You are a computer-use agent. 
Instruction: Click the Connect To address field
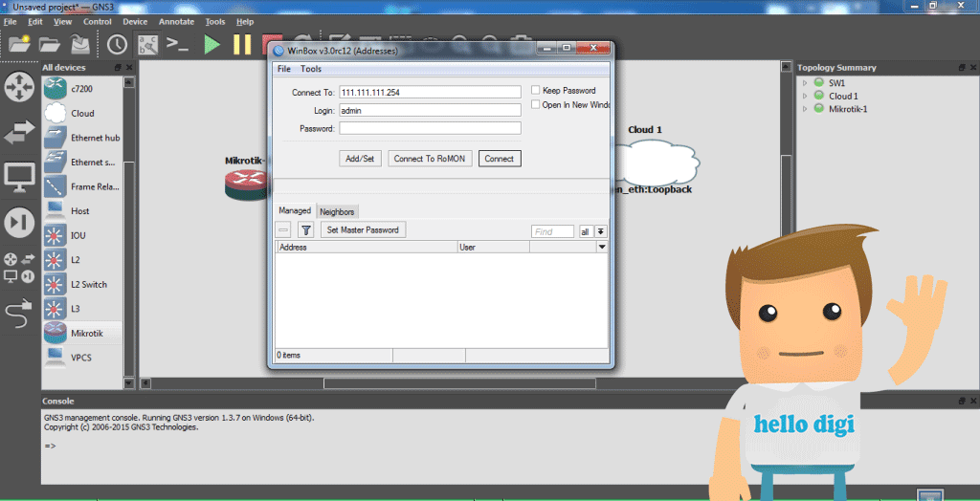(x=430, y=92)
